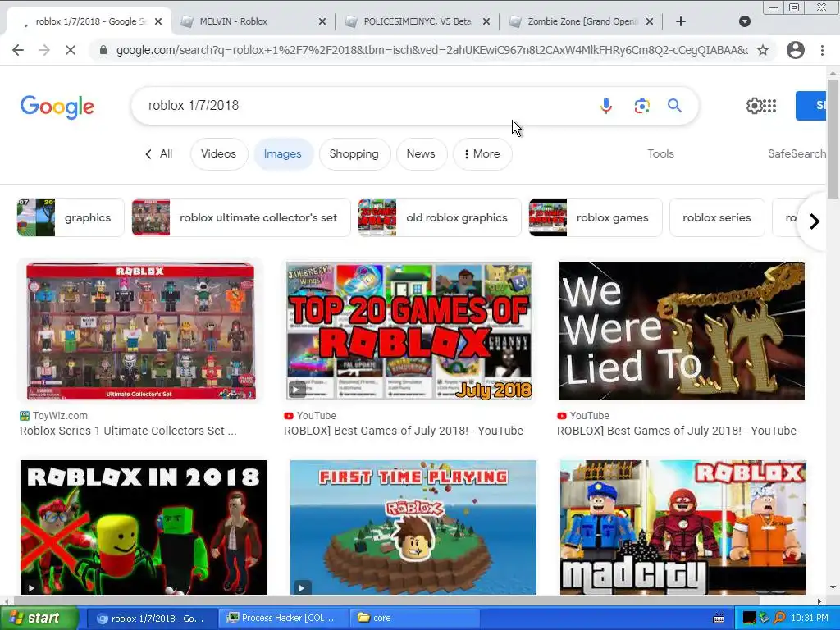Image resolution: width=840 pixels, height=630 pixels.
Task: Switch to POLICESIM NYC V5 Beta tab
Action: pyautogui.click(x=418, y=21)
